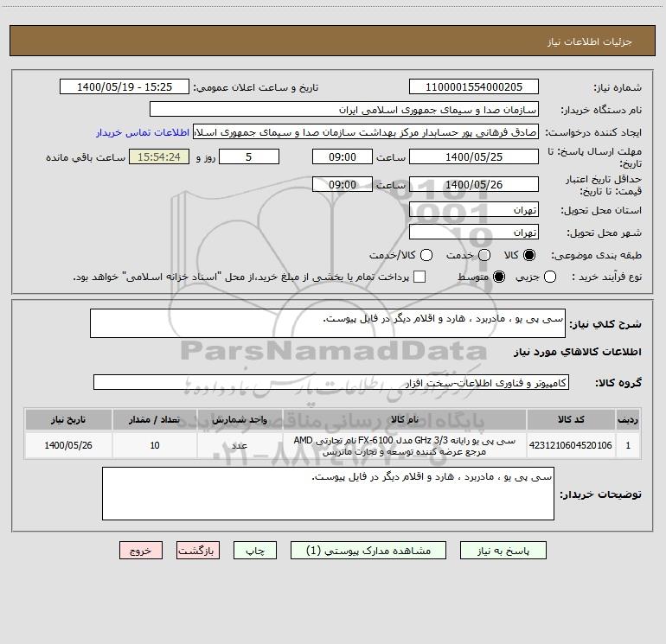Click the AMD FX-6100 product name cell
Viewport: 666px width, 644px height.
click(405, 445)
